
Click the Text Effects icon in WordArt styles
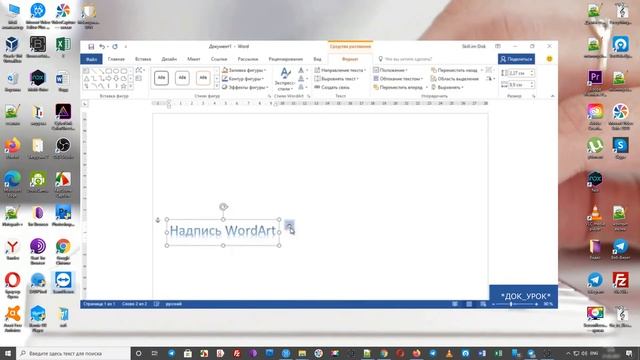tap(301, 87)
